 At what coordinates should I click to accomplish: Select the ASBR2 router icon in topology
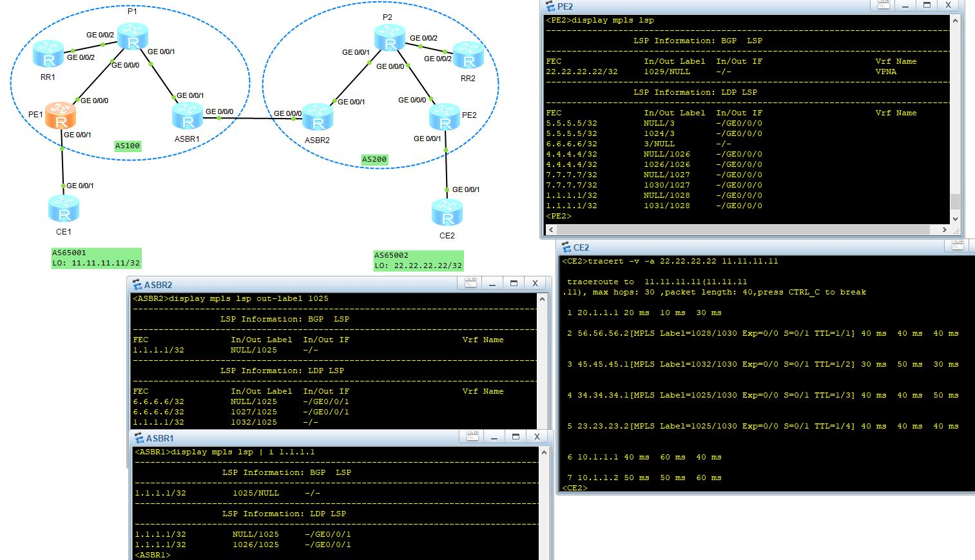click(x=318, y=117)
